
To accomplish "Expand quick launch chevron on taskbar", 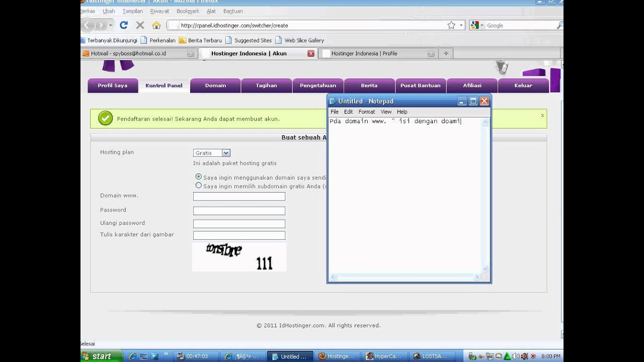I will pyautogui.click(x=167, y=354).
